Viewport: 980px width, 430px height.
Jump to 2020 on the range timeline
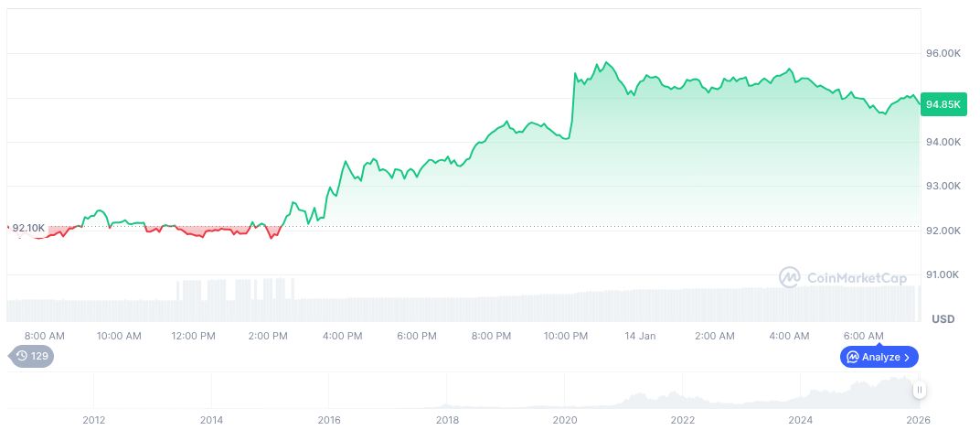pyautogui.click(x=565, y=420)
